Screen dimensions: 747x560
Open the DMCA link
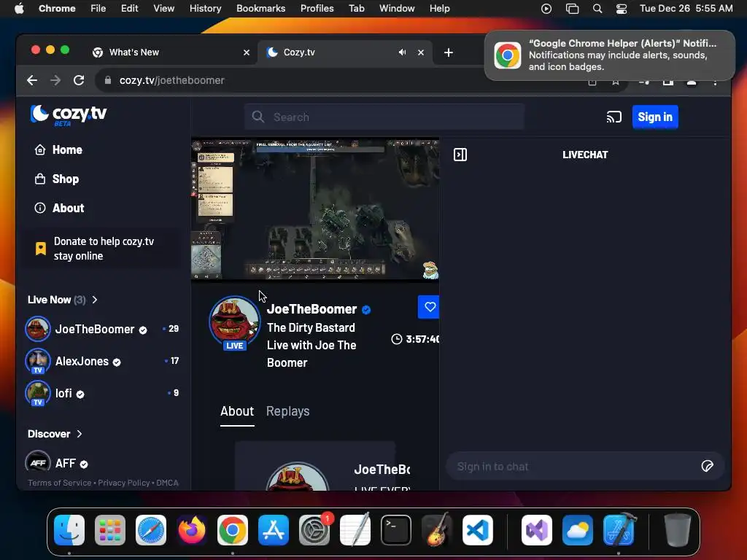pos(167,483)
